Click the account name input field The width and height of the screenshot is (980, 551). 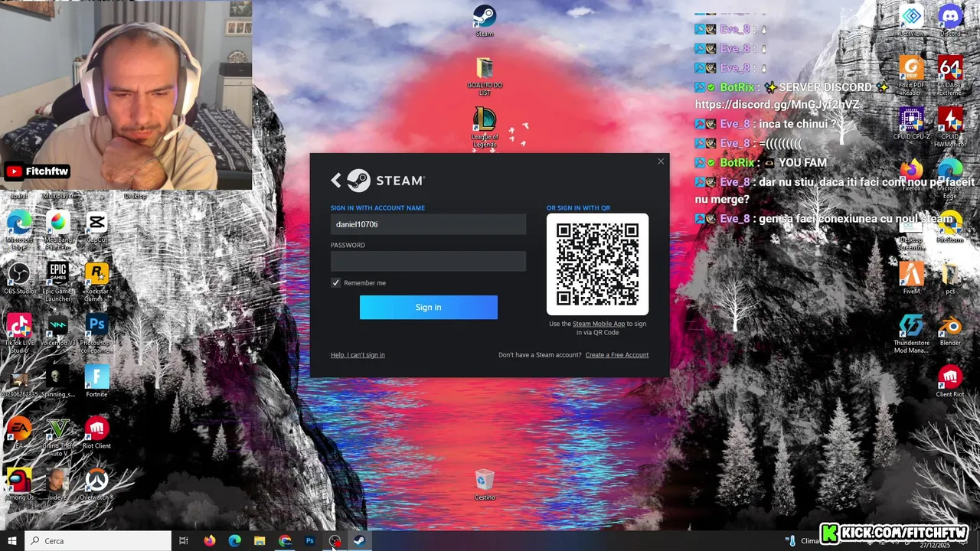click(x=428, y=224)
